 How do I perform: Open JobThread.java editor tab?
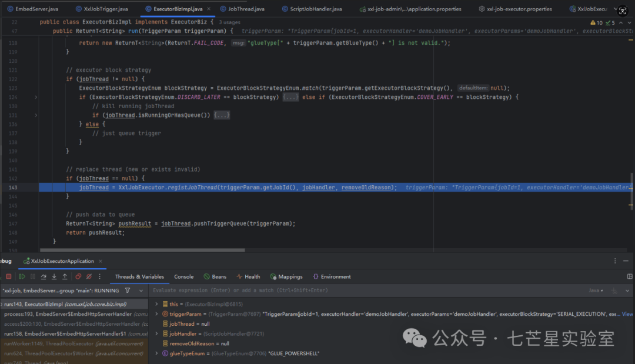pyautogui.click(x=242, y=8)
